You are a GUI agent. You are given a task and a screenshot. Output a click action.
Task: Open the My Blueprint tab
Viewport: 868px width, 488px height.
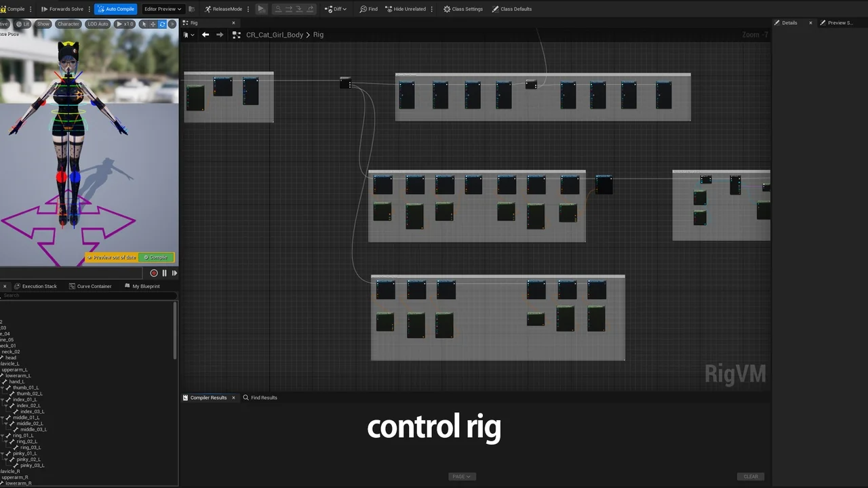point(145,286)
